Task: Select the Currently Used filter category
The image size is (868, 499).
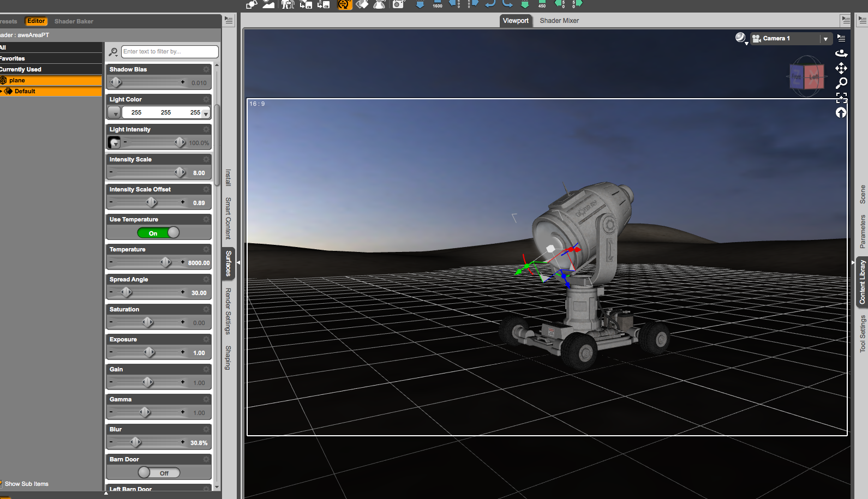Action: pos(51,69)
